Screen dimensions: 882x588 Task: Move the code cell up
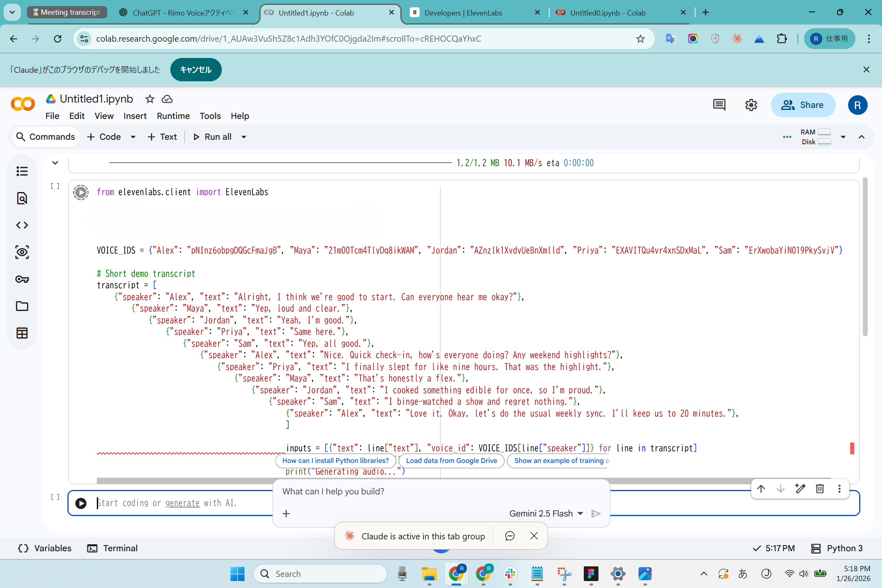pos(761,489)
